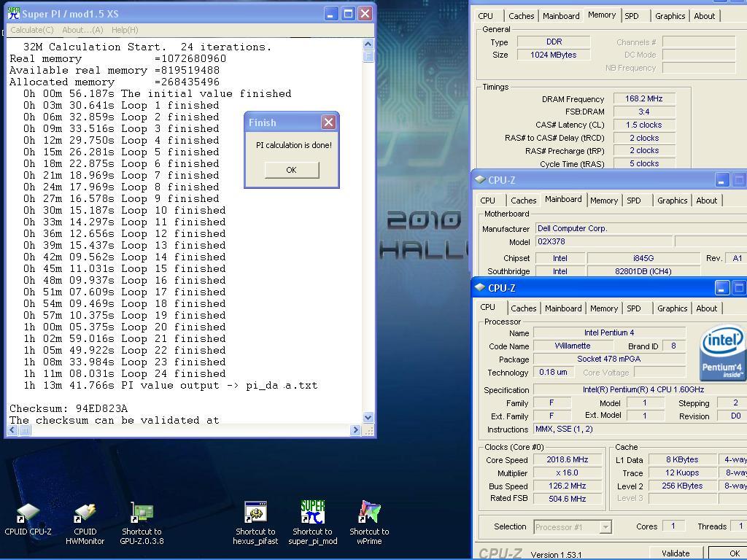
Task: Click Validate button in CPU-Z
Action: coord(676,553)
